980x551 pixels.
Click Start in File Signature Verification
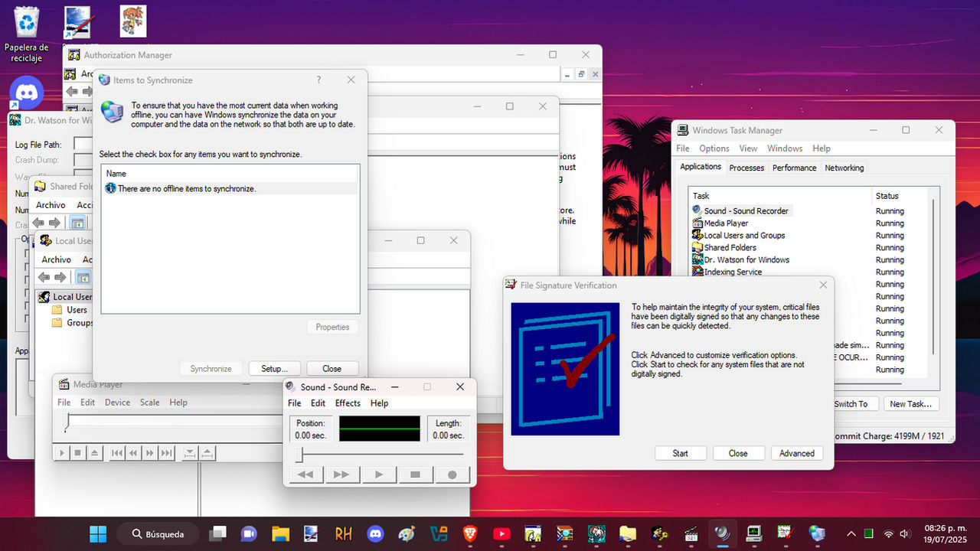tap(681, 453)
